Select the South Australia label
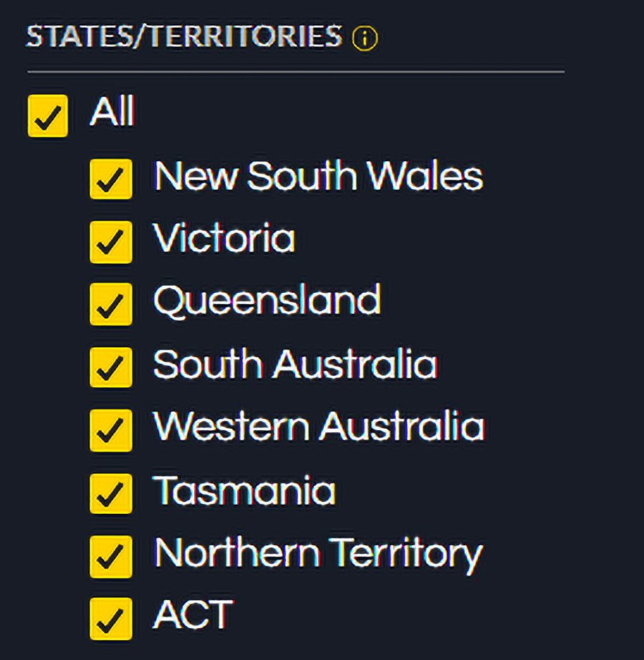The width and height of the screenshot is (644, 660). coord(295,364)
